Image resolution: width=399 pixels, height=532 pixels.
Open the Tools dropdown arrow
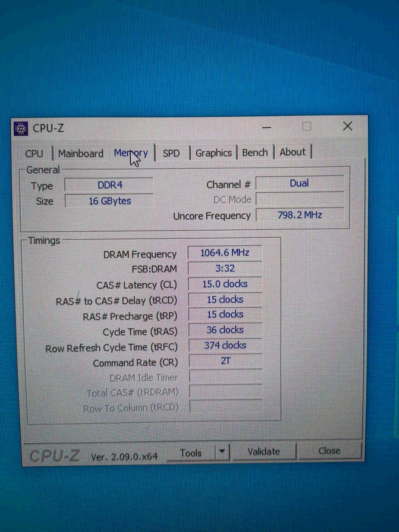[222, 452]
